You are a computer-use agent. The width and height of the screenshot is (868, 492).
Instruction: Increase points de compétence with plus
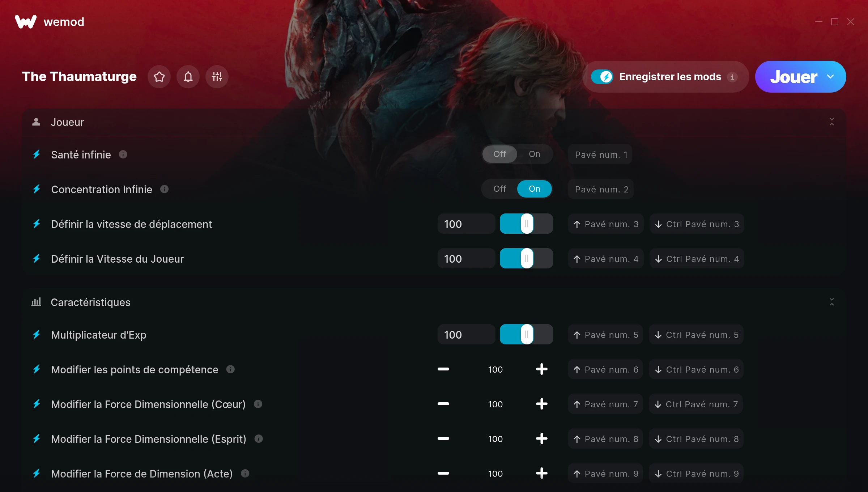(x=541, y=369)
